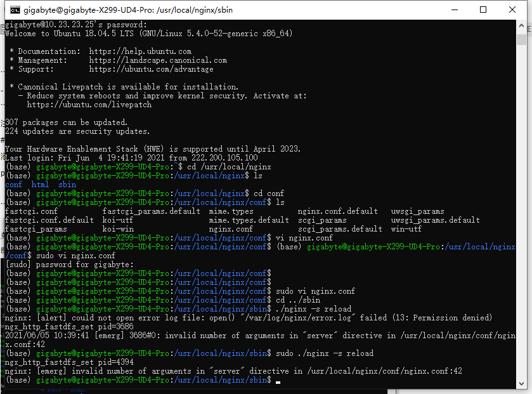Click 'ngx_http_fastdfs_set pid=3686' line

pos(69,327)
